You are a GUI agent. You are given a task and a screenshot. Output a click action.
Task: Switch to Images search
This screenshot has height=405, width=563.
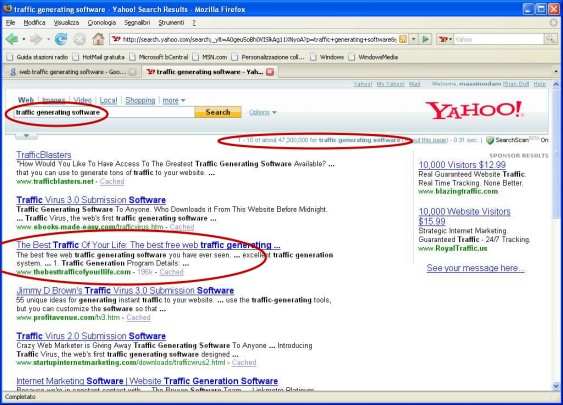pyautogui.click(x=54, y=101)
